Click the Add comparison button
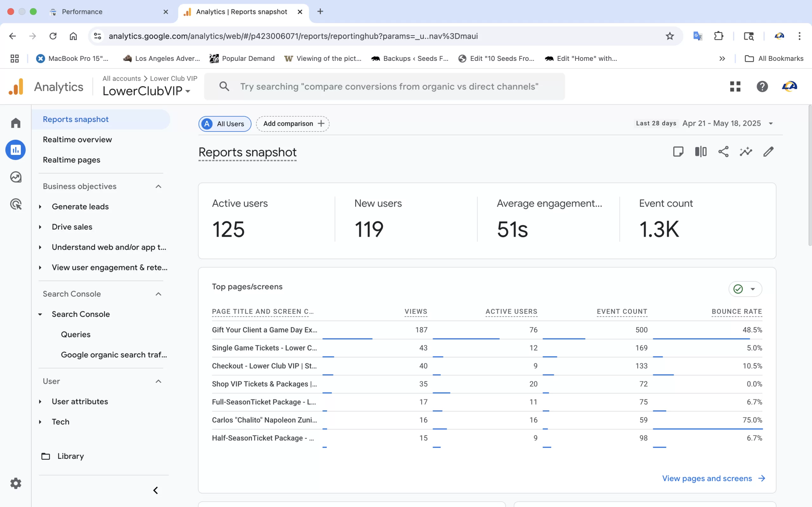 tap(292, 123)
